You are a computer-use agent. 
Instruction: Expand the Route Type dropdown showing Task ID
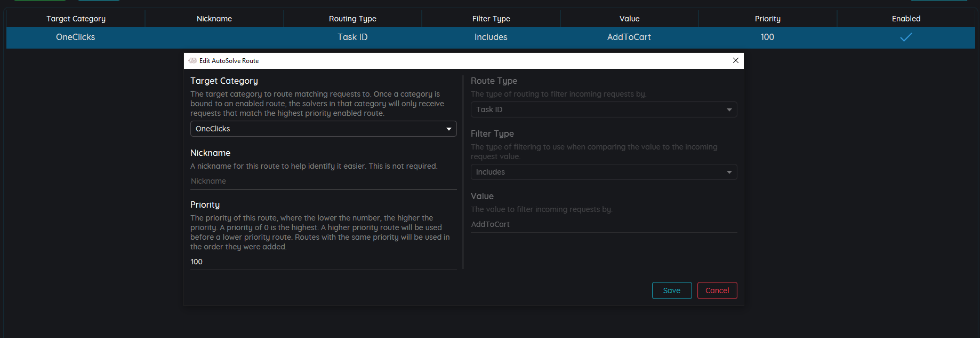click(604, 109)
